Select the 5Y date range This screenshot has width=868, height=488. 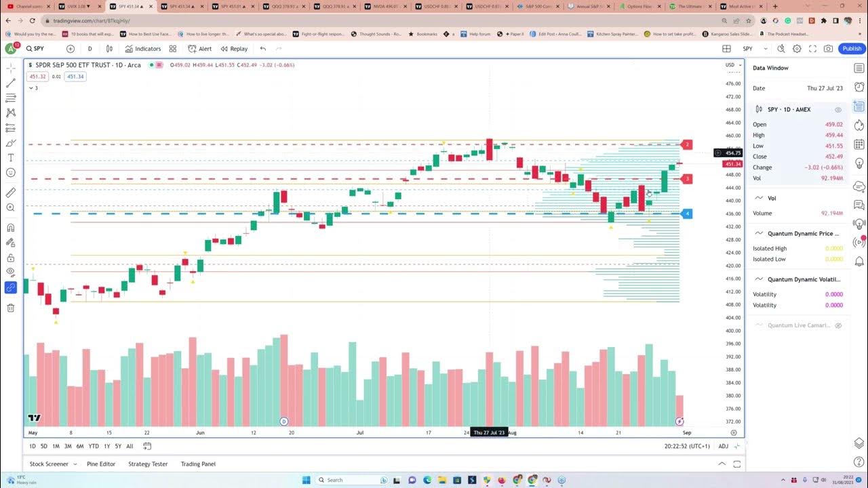118,446
